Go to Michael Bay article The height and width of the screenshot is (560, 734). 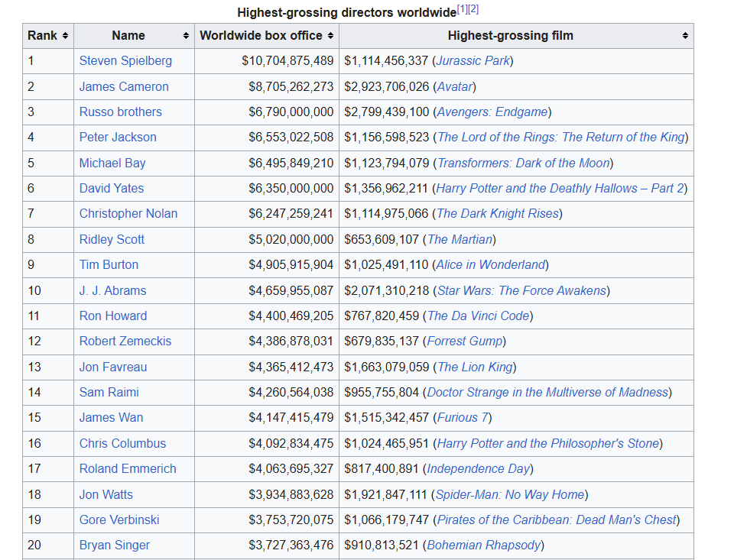pyautogui.click(x=112, y=163)
